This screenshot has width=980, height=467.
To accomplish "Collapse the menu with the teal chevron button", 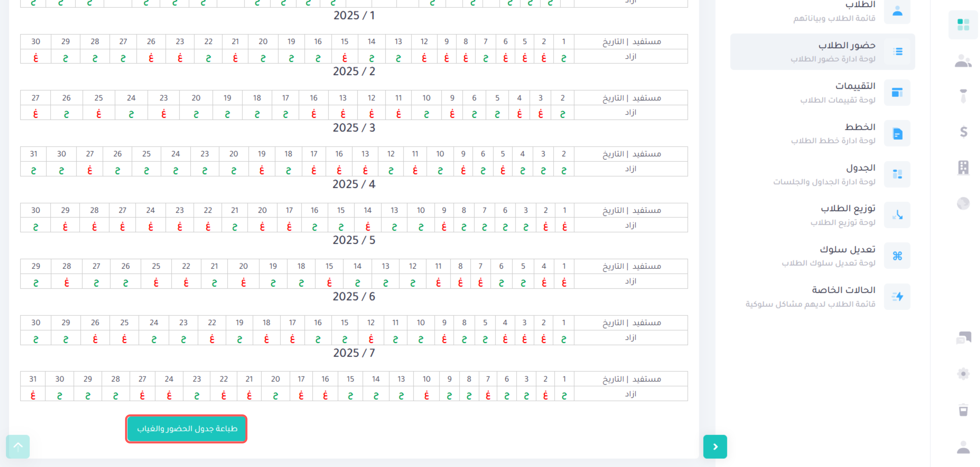I will pyautogui.click(x=715, y=446).
